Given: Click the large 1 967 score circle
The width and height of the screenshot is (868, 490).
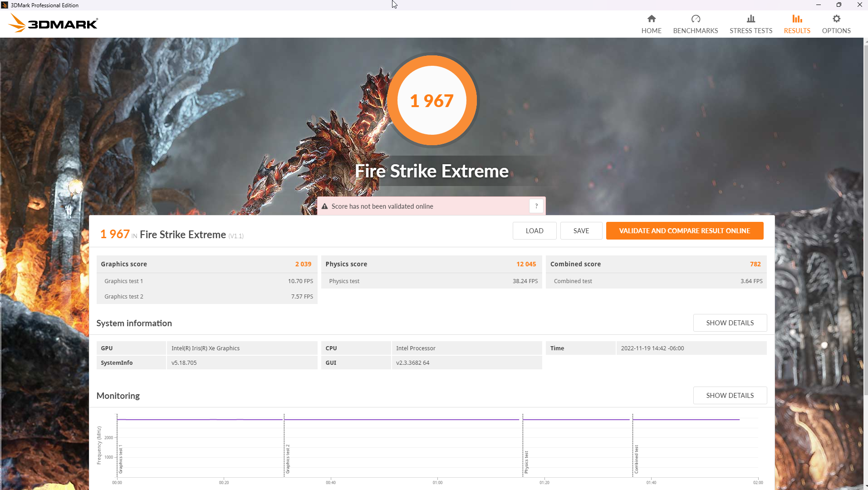Looking at the screenshot, I should (432, 100).
